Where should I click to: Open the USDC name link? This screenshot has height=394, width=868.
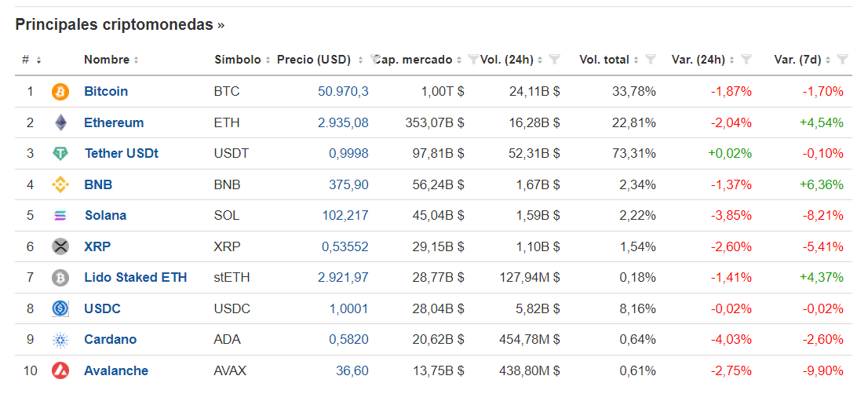click(x=102, y=308)
